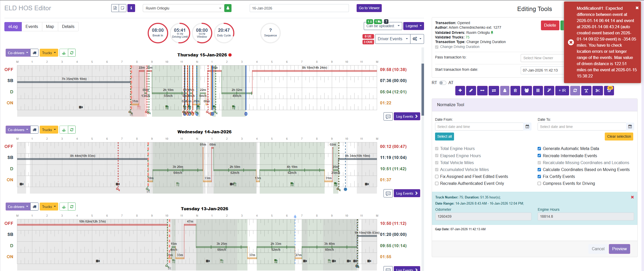The image size is (644, 271).
Task: Click the text-width A tool icon
Action: coord(586,91)
